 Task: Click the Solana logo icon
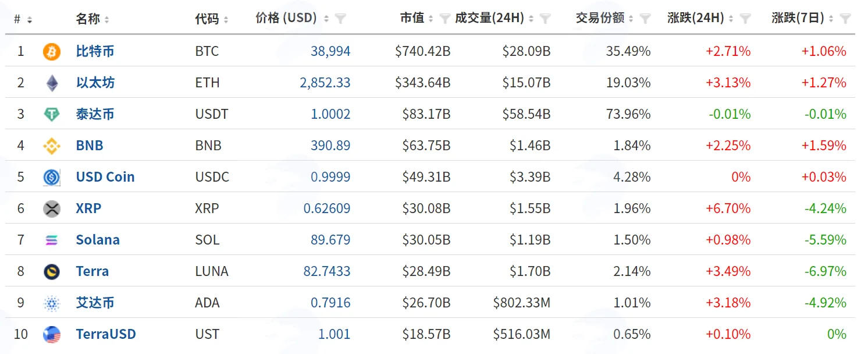52,240
